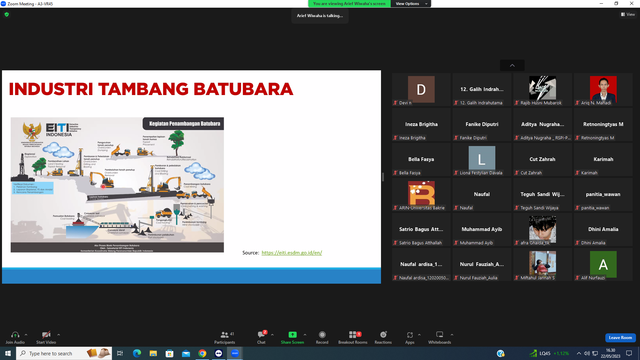Open the Chat panel
The height and width of the screenshot is (360, 640).
[261, 337]
